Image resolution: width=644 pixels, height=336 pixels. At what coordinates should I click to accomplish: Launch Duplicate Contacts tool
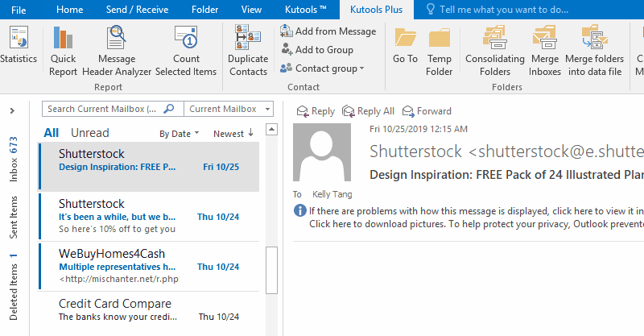248,51
